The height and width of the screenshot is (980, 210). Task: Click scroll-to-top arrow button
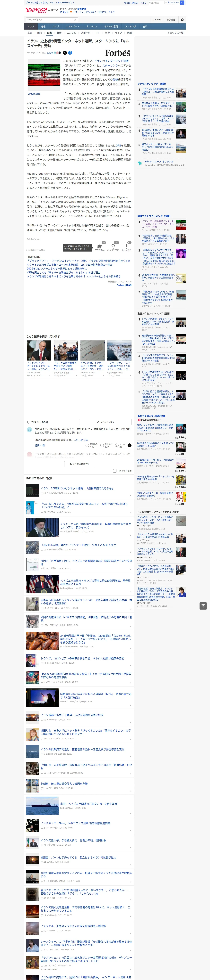[203, 606]
